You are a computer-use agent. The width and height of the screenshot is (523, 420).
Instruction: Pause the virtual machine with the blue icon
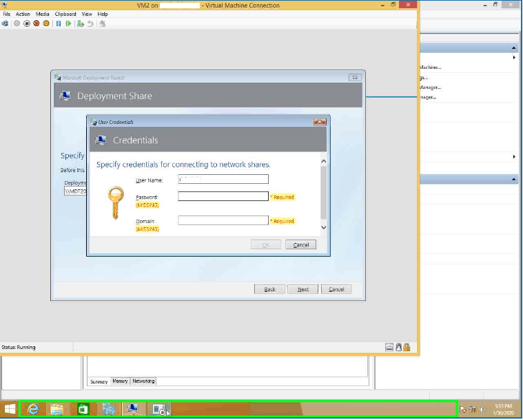pyautogui.click(x=59, y=23)
